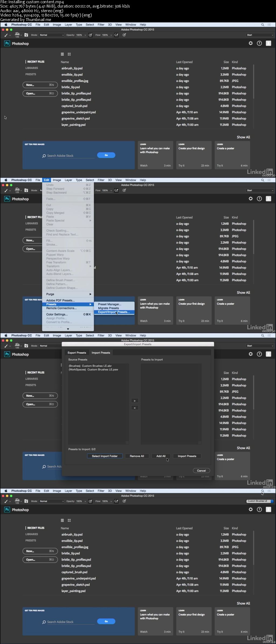The image size is (276, 644).
Task: Toggle Brush panel icon in 00:00:30 frame
Action: (26, 35)
